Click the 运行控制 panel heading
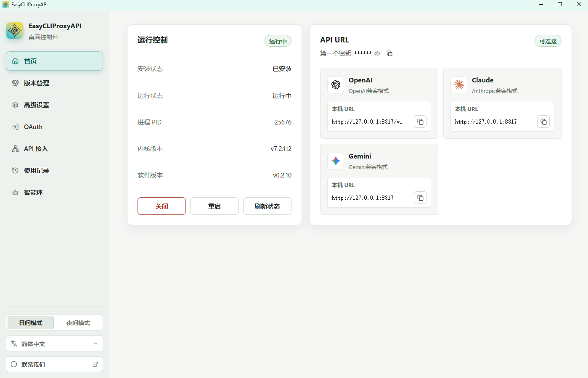 coord(153,40)
